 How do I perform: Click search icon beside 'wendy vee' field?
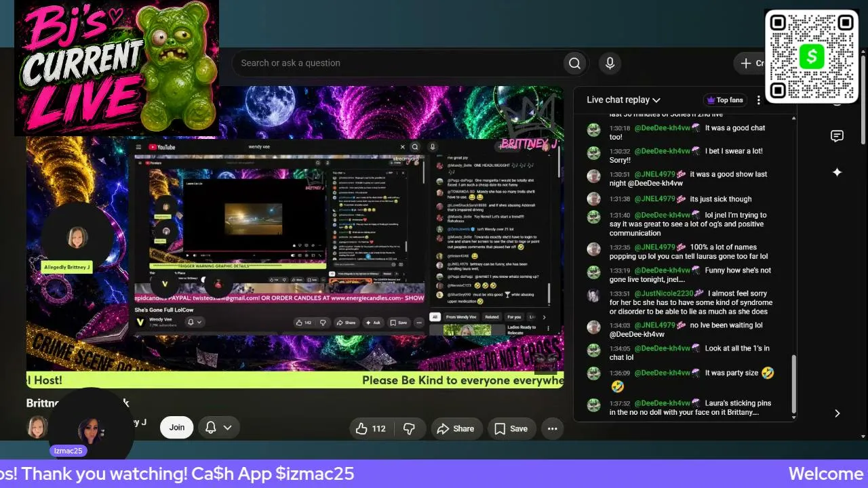414,146
